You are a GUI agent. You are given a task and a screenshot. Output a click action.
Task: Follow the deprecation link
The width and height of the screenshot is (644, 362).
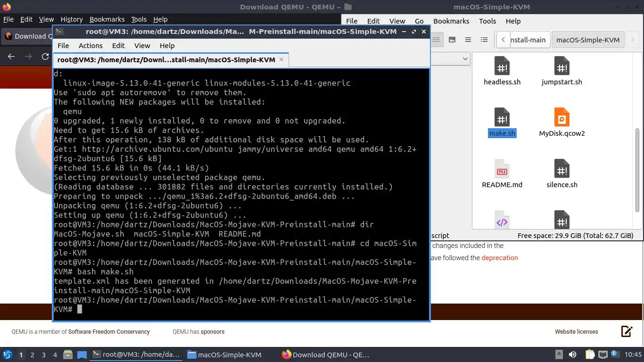pyautogui.click(x=500, y=258)
